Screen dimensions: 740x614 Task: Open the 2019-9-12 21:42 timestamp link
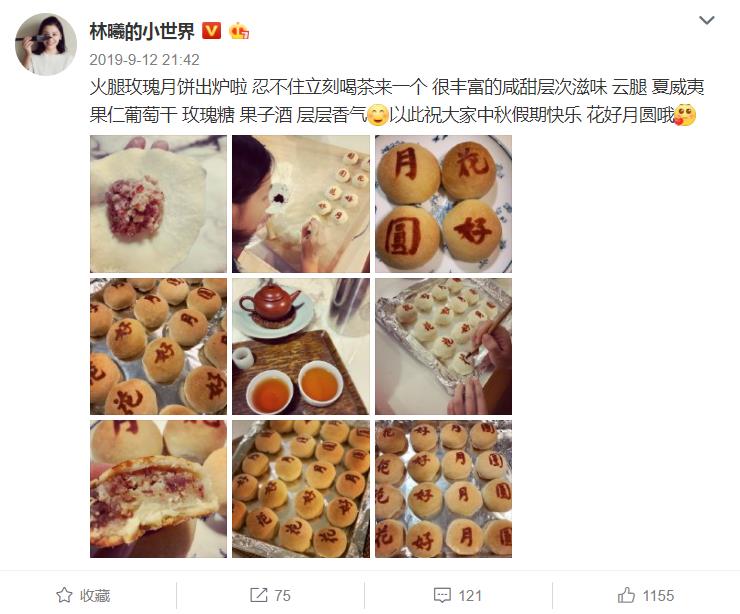tap(144, 60)
